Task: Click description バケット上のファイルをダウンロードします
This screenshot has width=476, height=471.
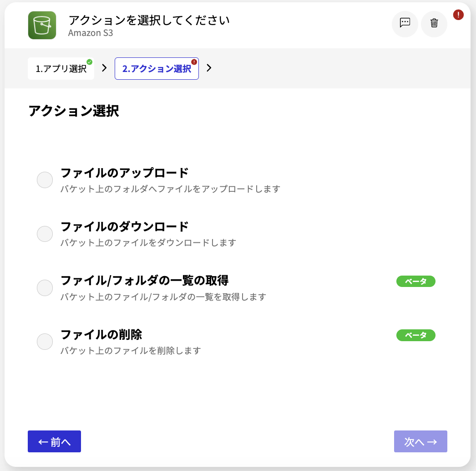Action: point(148,243)
